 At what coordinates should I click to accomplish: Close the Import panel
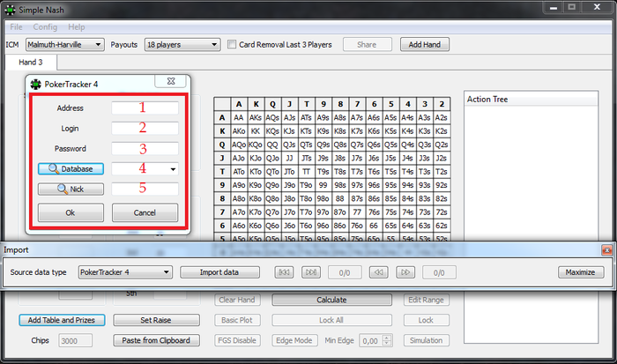pyautogui.click(x=606, y=250)
